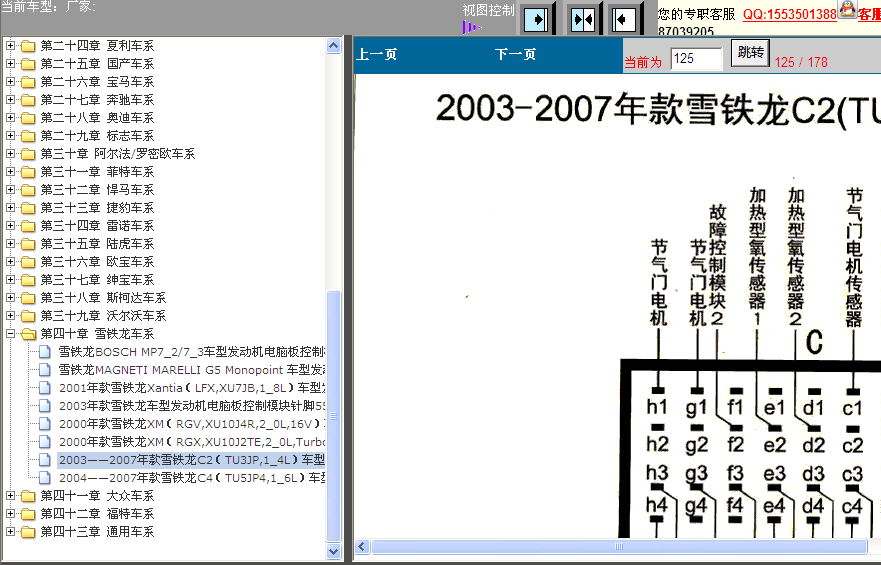Click the show-left-pane view control icon
Viewport: 881px width, 565px height.
click(x=623, y=20)
